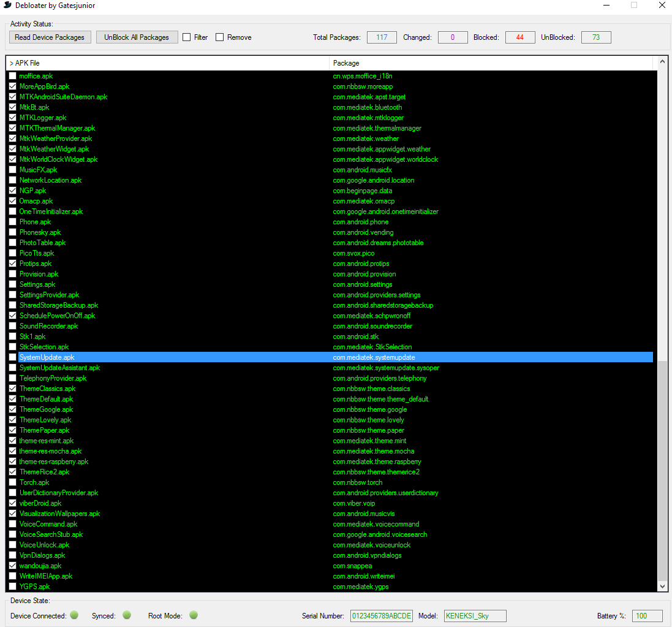Click the Device Connected green indicator

click(x=74, y=615)
